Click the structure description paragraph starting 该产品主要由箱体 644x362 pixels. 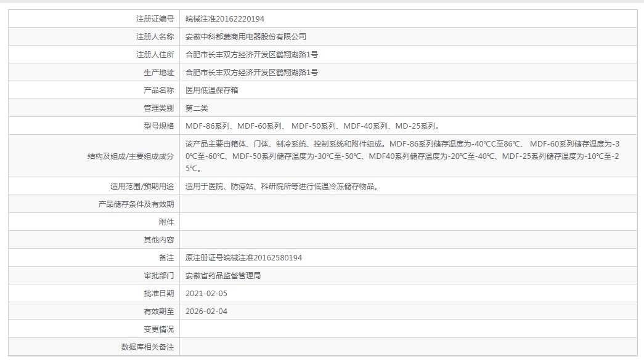coord(402,156)
